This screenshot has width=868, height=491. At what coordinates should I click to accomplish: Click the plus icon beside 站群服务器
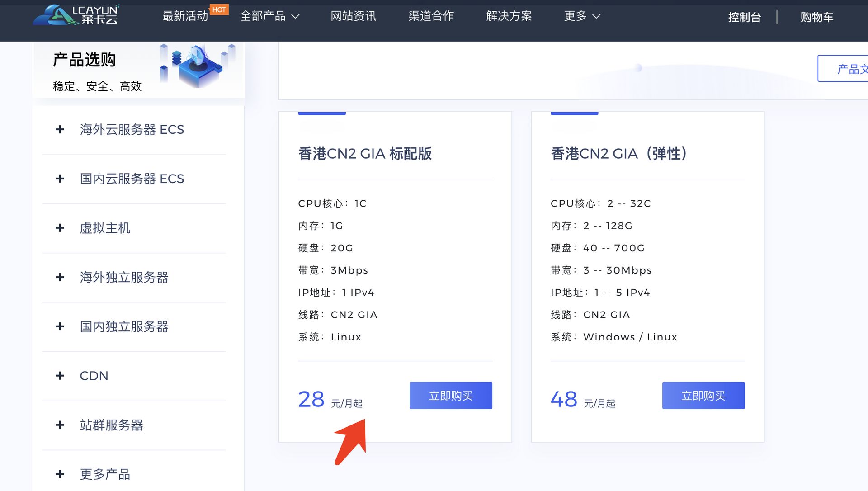pos(60,425)
